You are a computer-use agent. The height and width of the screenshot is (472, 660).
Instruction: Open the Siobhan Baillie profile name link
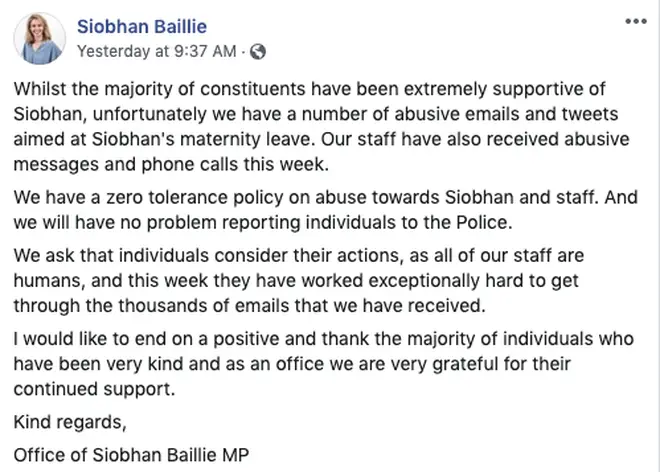point(142,27)
